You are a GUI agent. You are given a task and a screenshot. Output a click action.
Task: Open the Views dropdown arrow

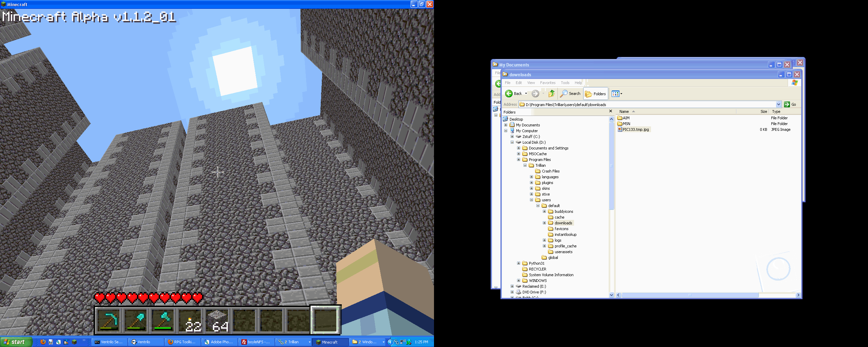[621, 94]
